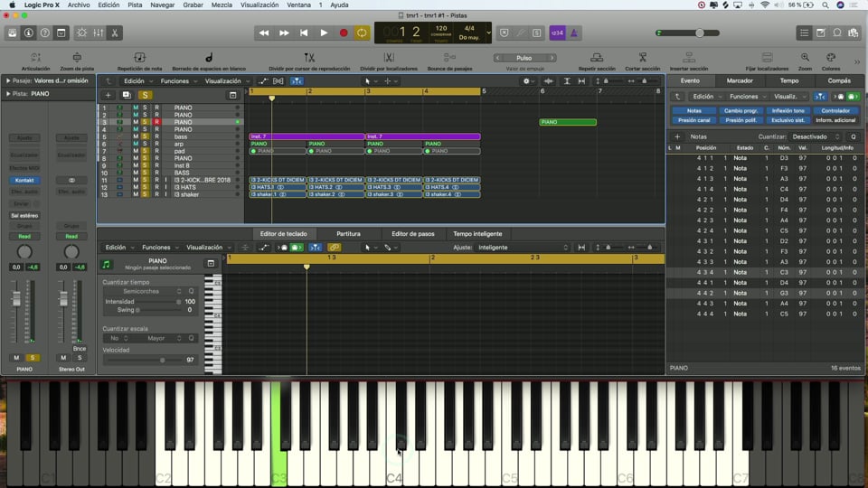Click the Zoom toolbar tool
The height and width of the screenshot is (488, 868).
pyautogui.click(x=805, y=61)
